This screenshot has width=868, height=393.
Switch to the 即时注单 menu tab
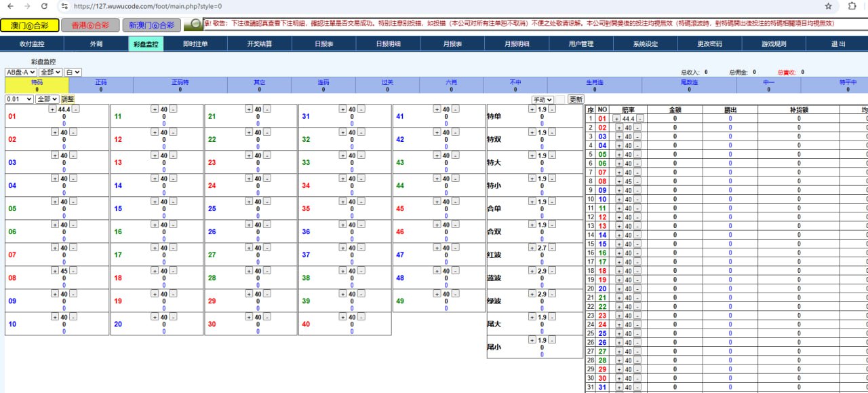coord(195,44)
